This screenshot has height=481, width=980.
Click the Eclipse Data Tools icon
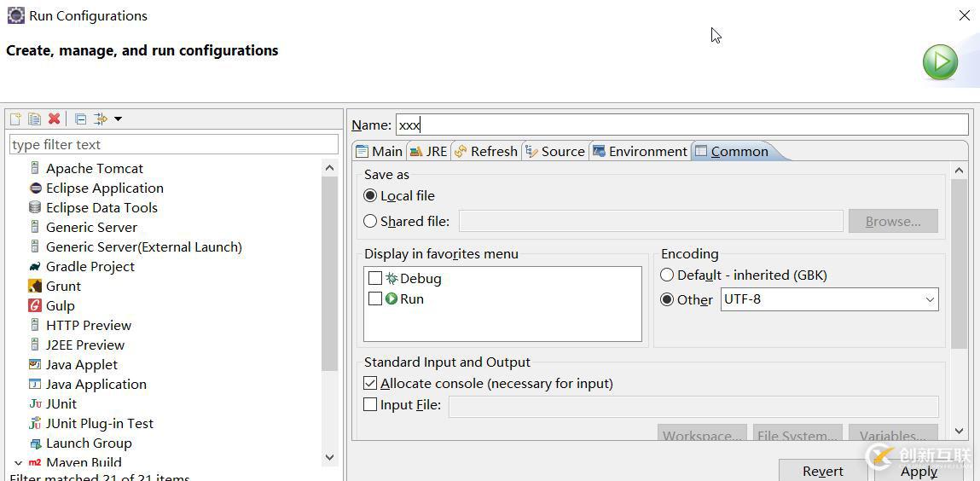tap(35, 207)
